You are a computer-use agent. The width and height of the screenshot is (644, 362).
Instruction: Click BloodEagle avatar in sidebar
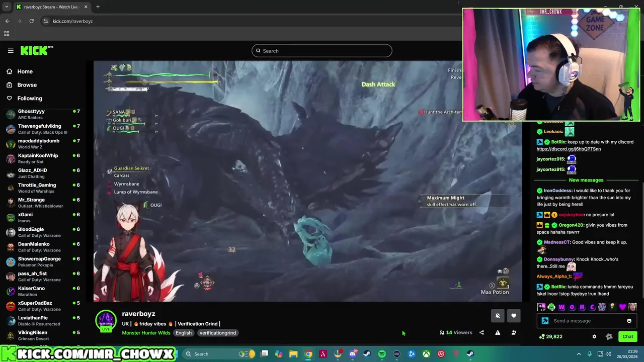tap(11, 232)
